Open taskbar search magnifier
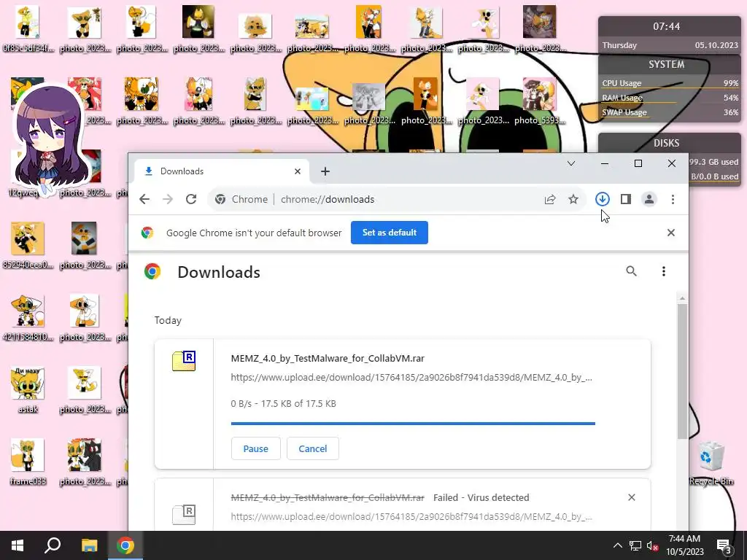Viewport: 747px width, 560px height. click(53, 545)
